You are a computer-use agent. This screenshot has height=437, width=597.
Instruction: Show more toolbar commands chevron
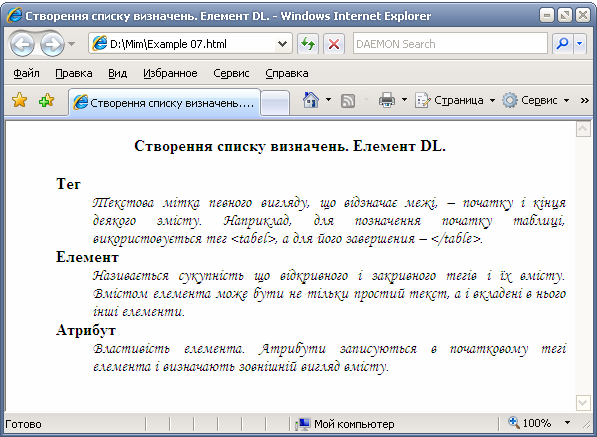coord(584,100)
